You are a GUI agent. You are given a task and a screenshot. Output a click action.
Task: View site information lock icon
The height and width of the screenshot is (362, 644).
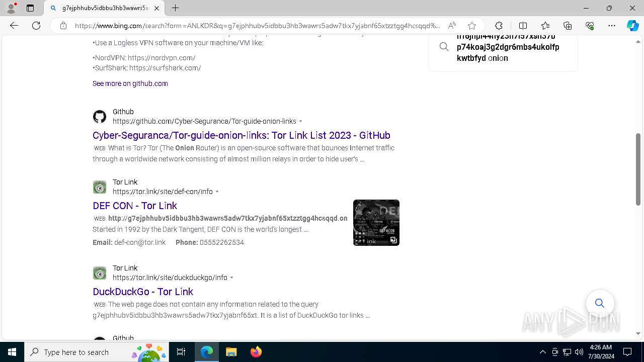pos(63,26)
